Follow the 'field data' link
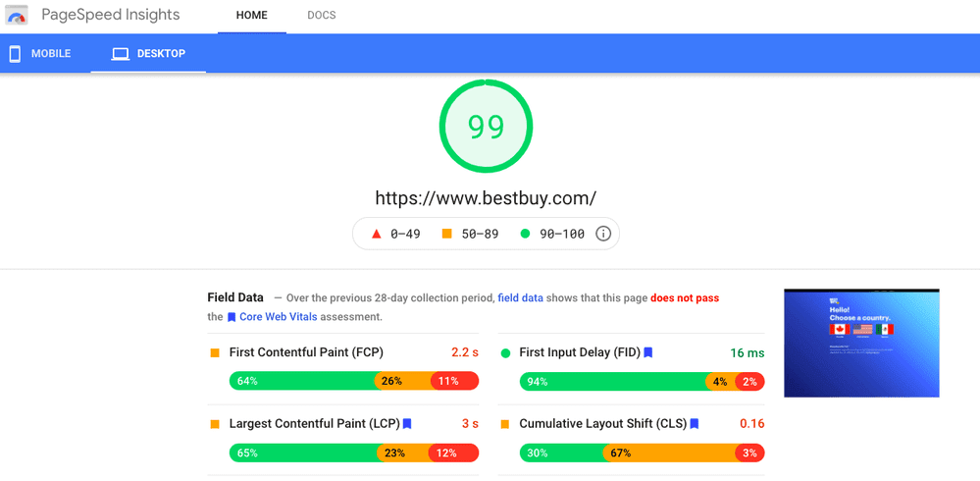 point(520,298)
